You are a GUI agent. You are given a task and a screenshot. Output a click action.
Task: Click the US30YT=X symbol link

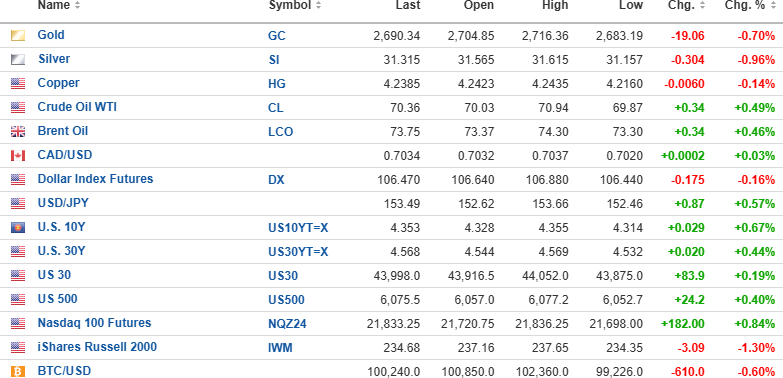tap(298, 252)
